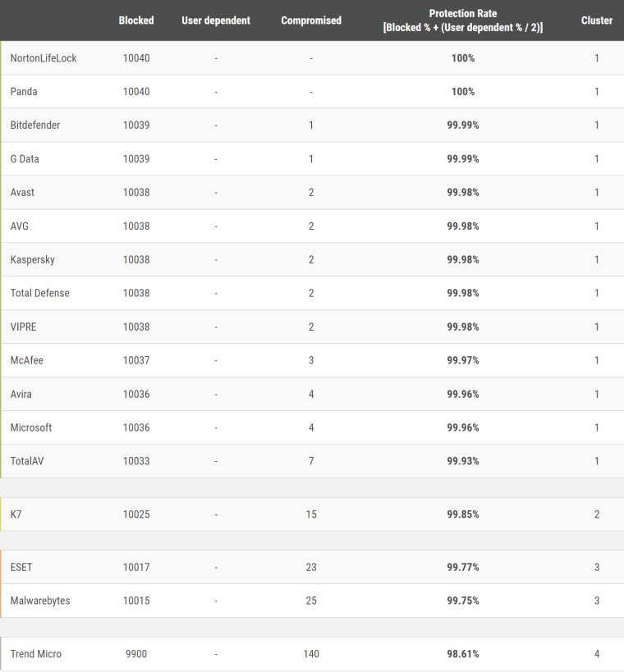Click the Protection Rate column header

pos(462,21)
